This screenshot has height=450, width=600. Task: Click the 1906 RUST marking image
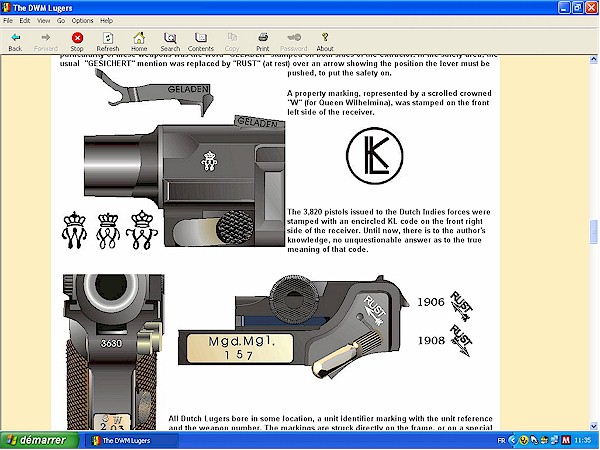pos(460,306)
